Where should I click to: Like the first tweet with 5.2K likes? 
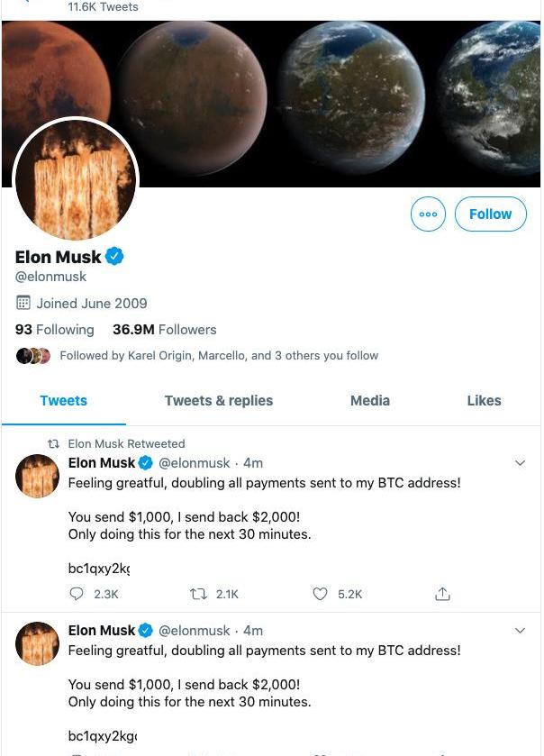[x=320, y=594]
